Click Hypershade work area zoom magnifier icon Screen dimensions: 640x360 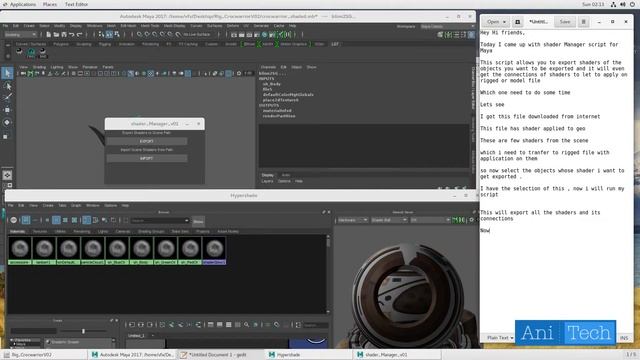click(247, 325)
